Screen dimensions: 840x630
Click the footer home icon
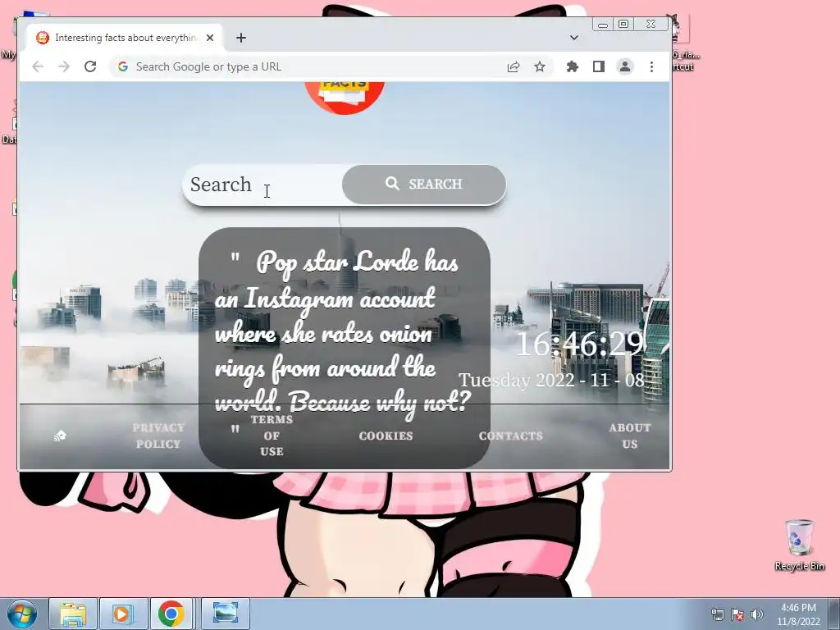(60, 436)
